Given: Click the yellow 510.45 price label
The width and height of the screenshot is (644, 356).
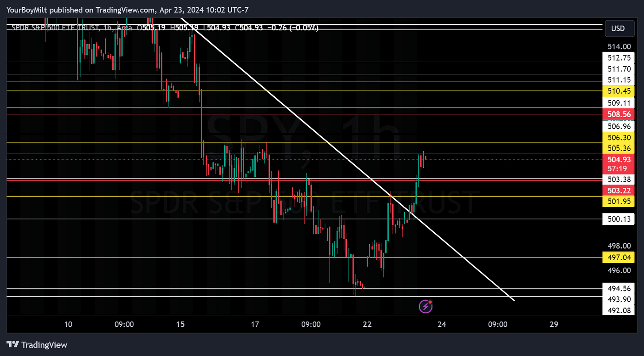Looking at the screenshot, I should tap(618, 91).
